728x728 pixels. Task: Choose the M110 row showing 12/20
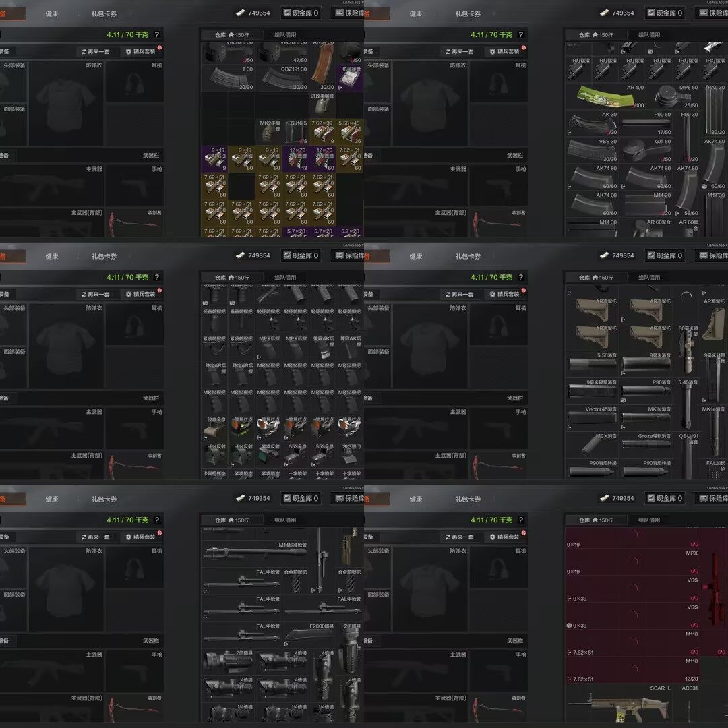[632, 671]
